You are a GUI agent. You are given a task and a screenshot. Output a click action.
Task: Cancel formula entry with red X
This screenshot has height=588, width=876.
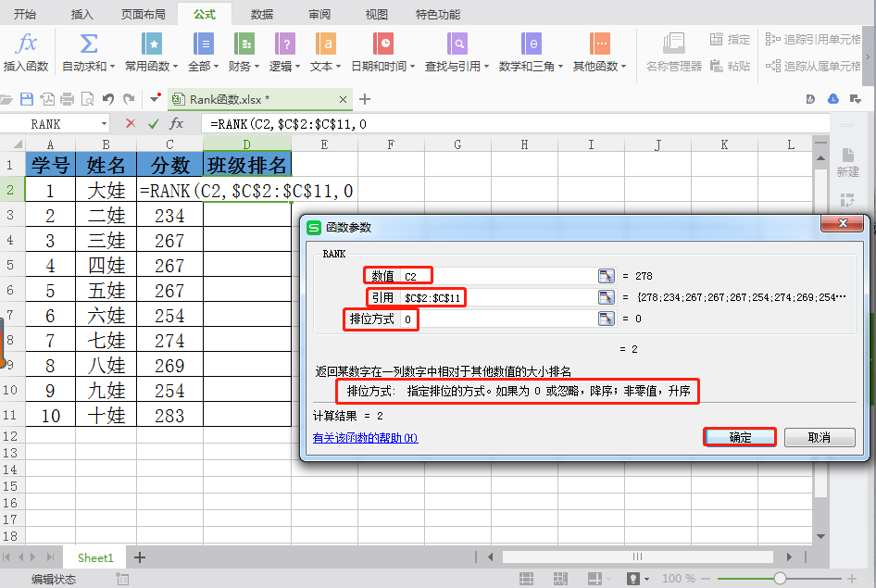131,123
